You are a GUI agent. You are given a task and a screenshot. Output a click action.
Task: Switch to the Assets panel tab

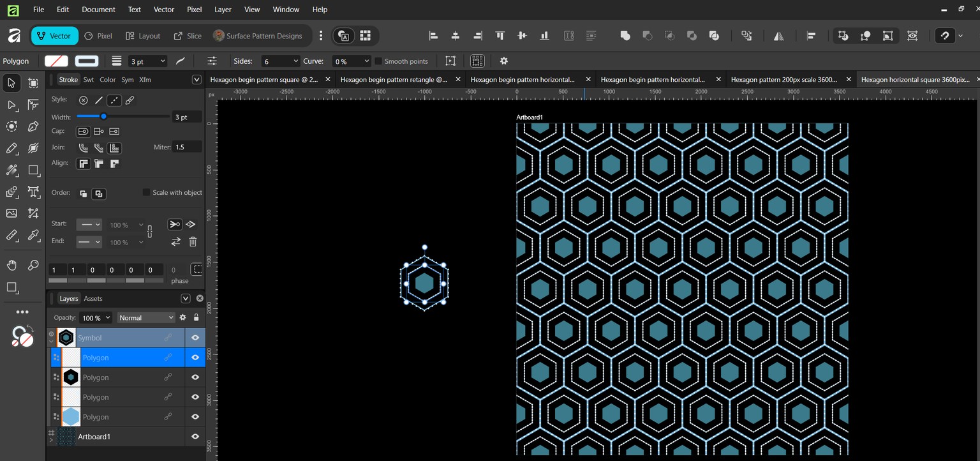click(x=93, y=299)
